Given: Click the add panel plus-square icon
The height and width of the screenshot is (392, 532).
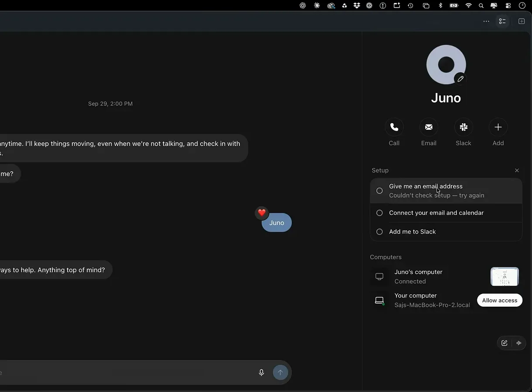Looking at the screenshot, I should click(x=522, y=21).
